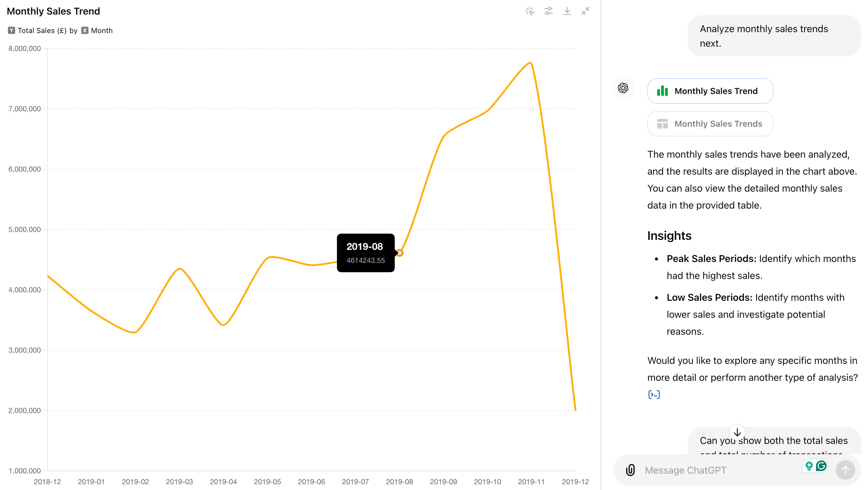This screenshot has height=490, width=868.
Task: Download the Monthly Sales Trend chart
Action: [567, 11]
